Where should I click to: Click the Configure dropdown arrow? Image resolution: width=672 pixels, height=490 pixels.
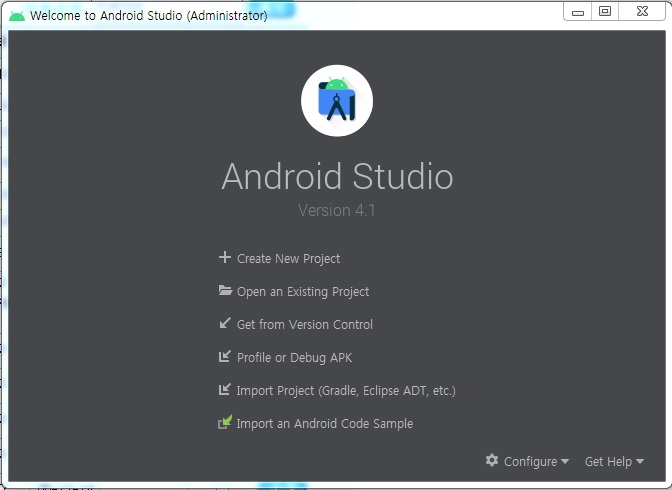(565, 461)
